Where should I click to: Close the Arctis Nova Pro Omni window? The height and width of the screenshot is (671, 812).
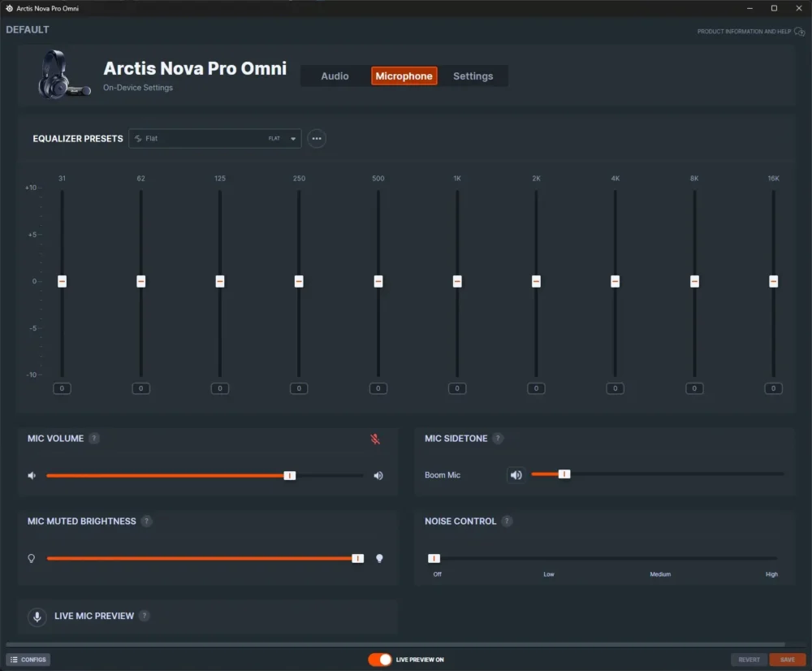(x=798, y=8)
